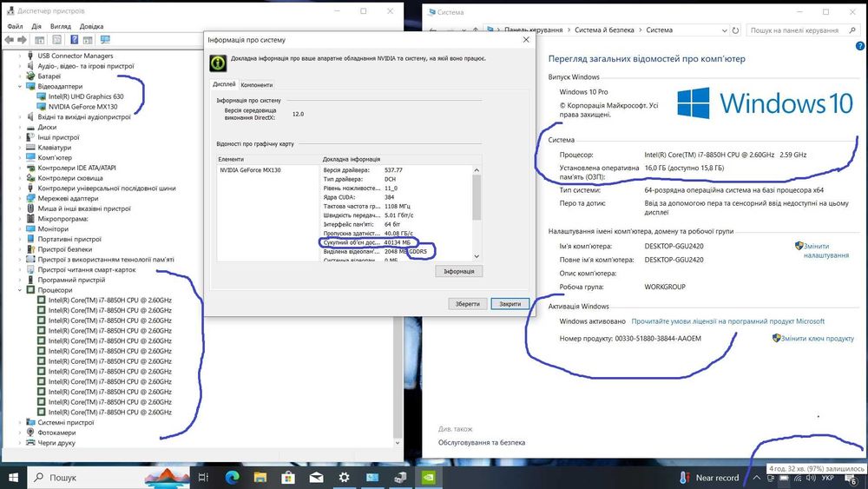
Task: Expand the Батареї category
Action: coord(20,76)
